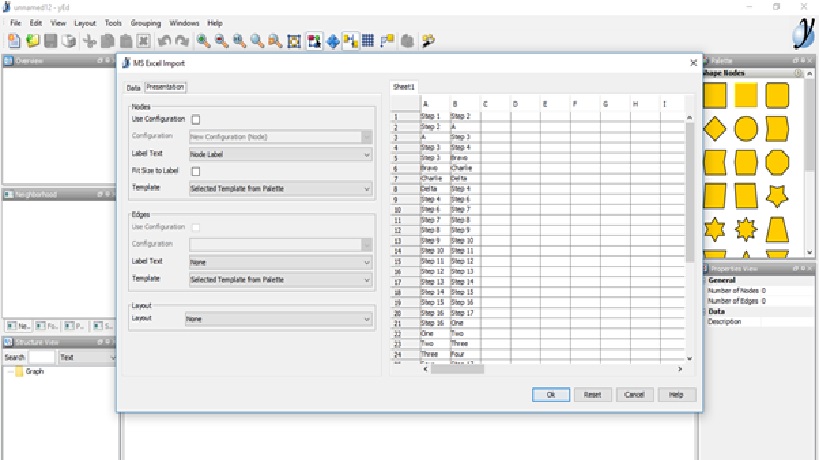Select the octagon shape in Palette
Viewport: 819px width, 460px height.
click(777, 162)
